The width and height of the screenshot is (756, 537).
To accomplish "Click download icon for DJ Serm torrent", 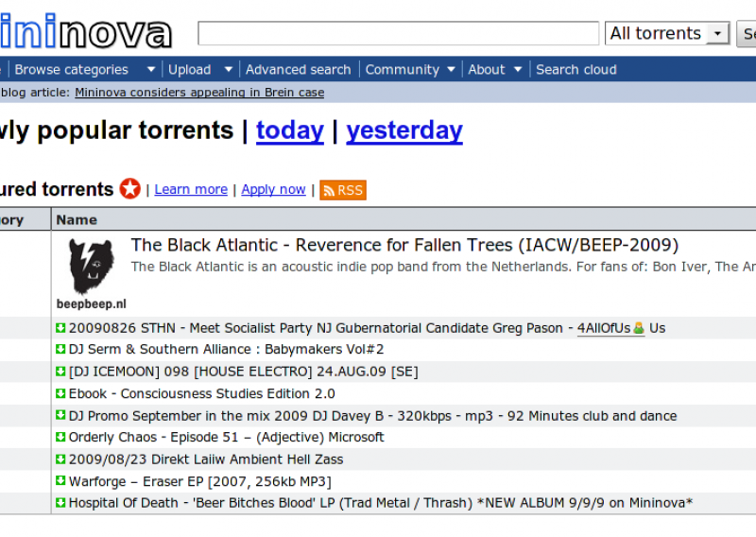I will tap(60, 349).
